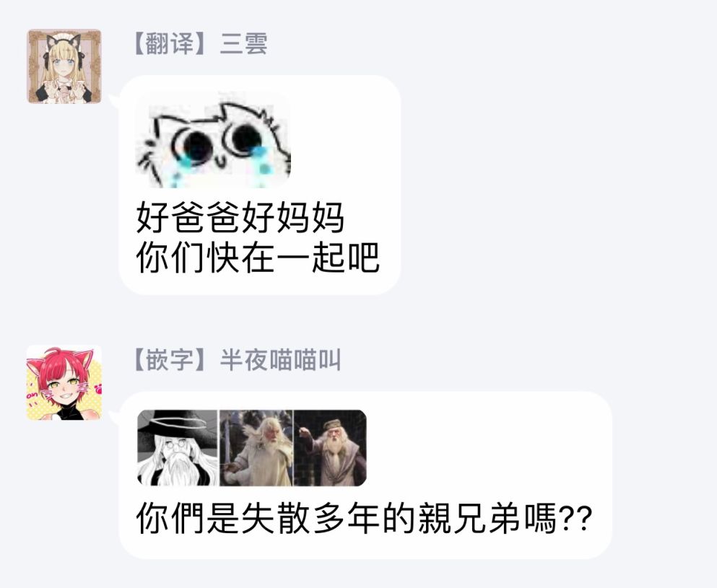
Task: Click the cat ears on the blonde avatar
Action: tap(64, 41)
